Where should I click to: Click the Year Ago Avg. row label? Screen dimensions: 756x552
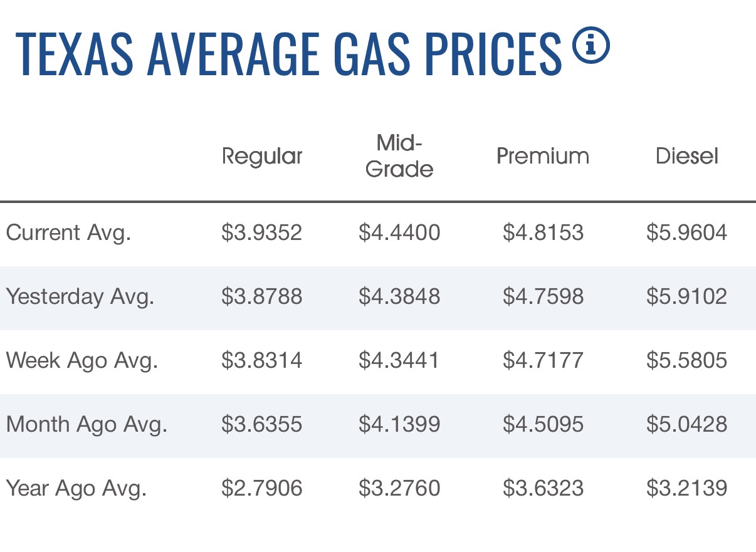[x=76, y=489]
